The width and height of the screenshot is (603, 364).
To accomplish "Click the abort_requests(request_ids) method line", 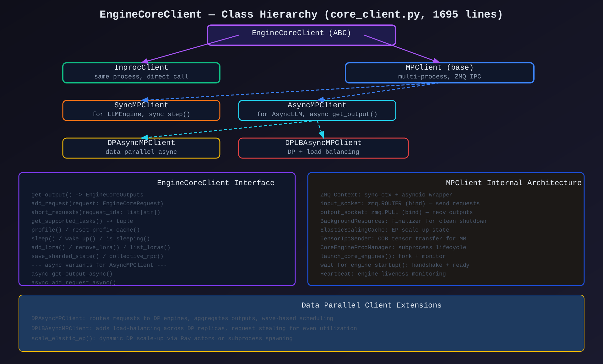I will click(x=96, y=212).
